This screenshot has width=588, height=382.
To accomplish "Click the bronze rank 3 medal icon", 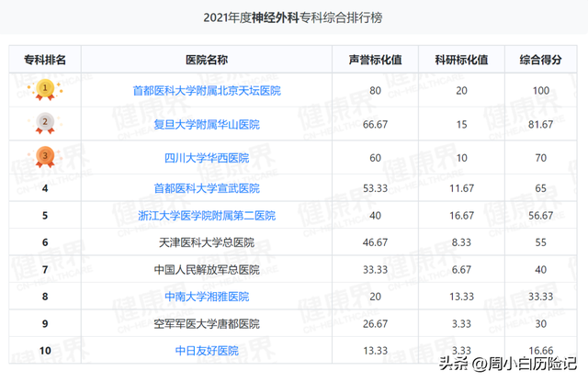I will (x=45, y=157).
